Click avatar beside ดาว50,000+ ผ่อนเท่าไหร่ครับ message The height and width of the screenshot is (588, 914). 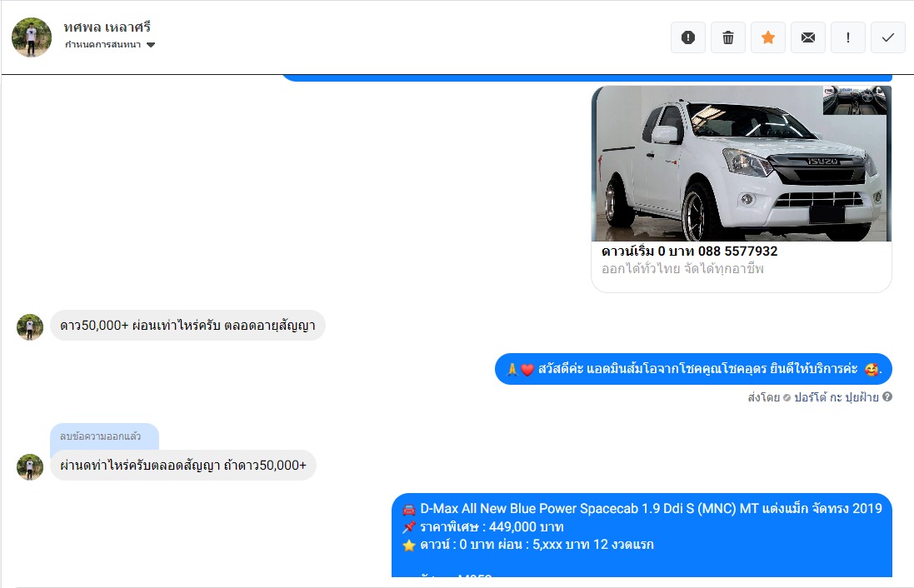point(30,327)
